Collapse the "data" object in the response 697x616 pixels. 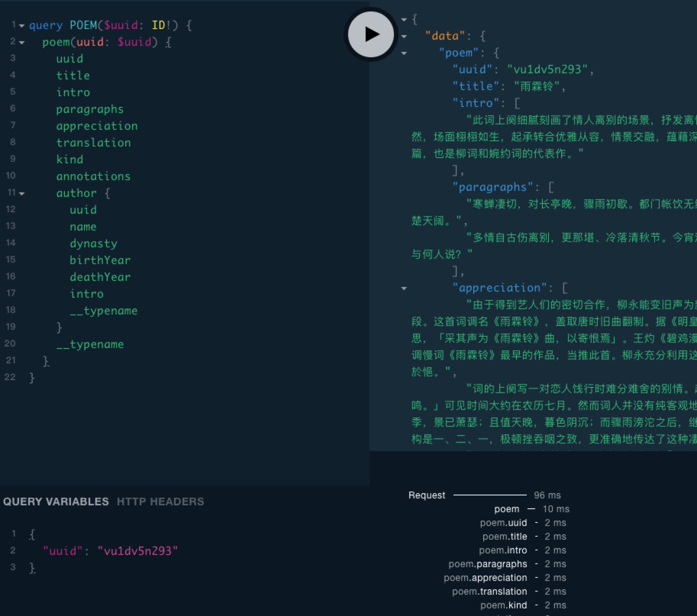pyautogui.click(x=404, y=35)
